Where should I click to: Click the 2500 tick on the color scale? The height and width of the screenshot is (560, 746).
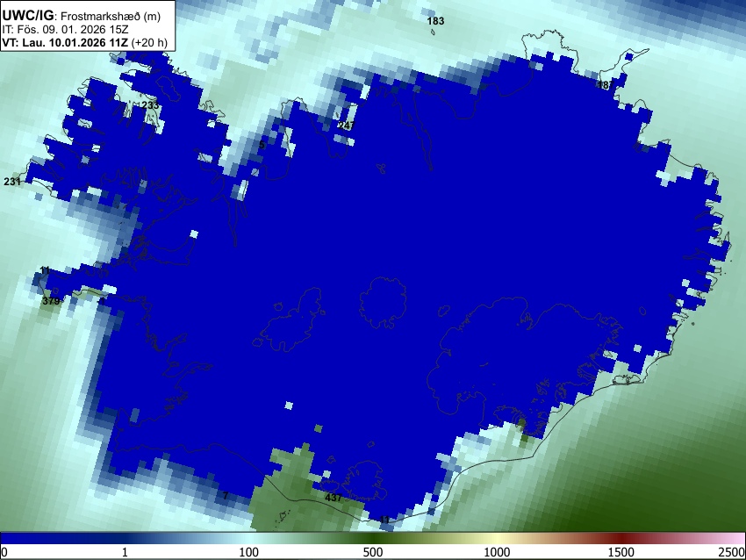(732, 552)
